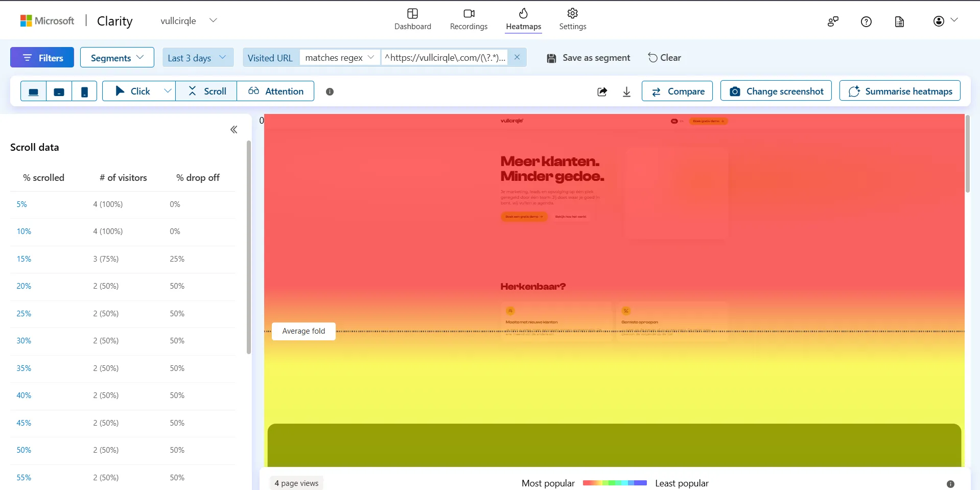Click the heatmap type info icon
The width and height of the screenshot is (980, 490).
click(330, 91)
